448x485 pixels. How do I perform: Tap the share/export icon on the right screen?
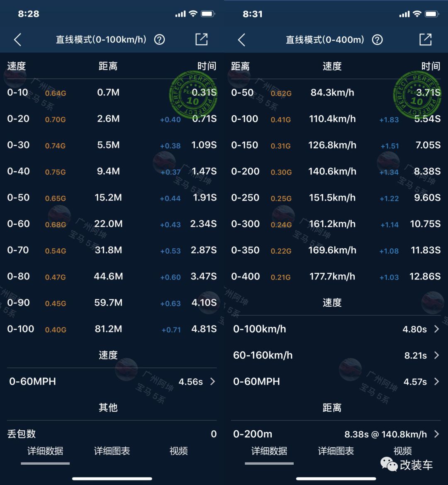(x=425, y=39)
